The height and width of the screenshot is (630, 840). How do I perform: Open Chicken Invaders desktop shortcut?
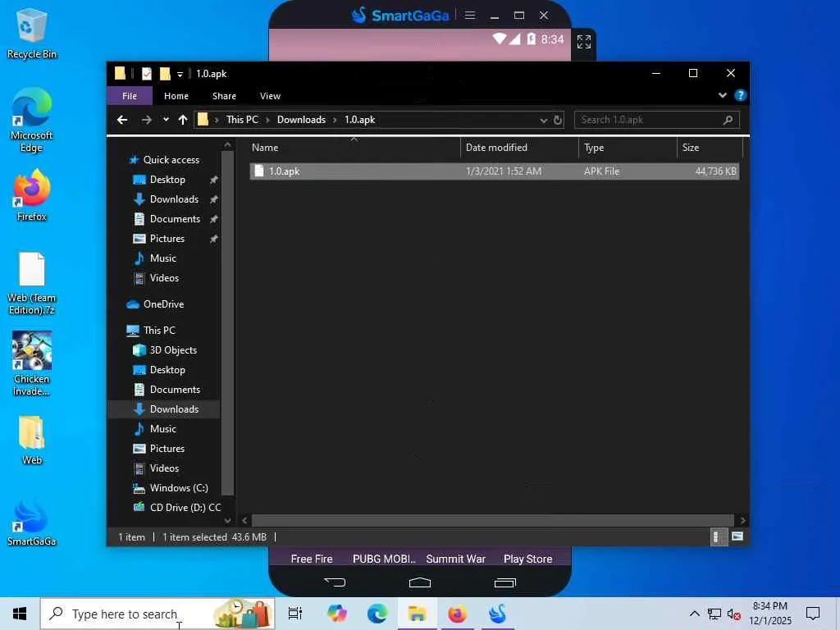click(x=32, y=364)
